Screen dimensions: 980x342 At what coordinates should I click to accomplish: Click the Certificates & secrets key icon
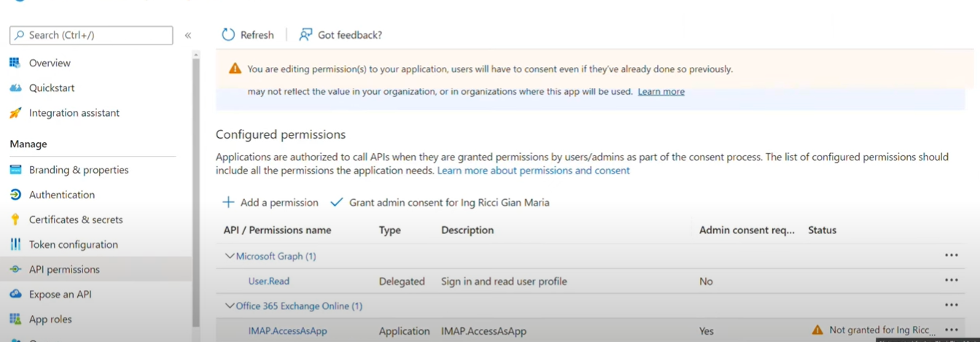point(15,219)
